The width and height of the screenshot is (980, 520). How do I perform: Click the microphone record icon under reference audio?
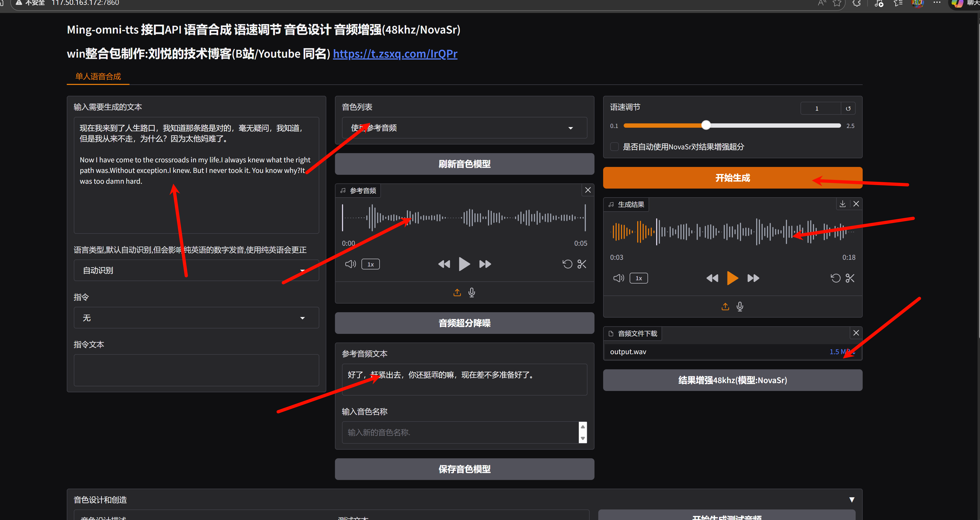(472, 292)
